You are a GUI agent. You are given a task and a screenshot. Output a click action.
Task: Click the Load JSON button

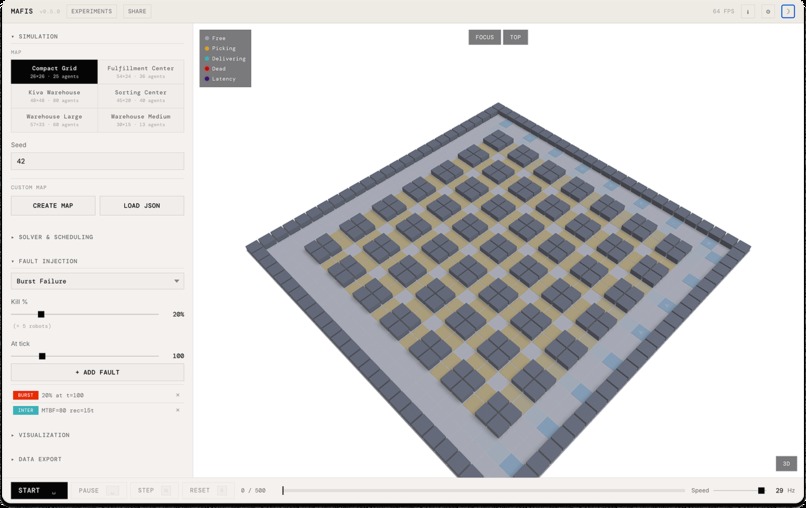click(x=141, y=206)
